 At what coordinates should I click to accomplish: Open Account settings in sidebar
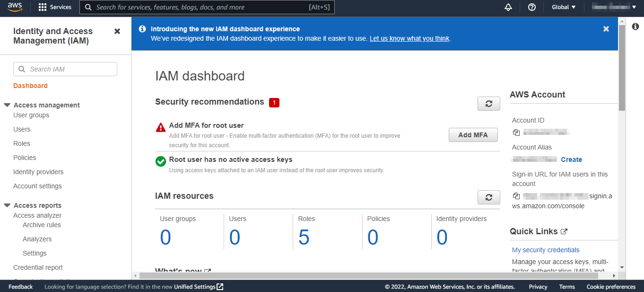37,186
